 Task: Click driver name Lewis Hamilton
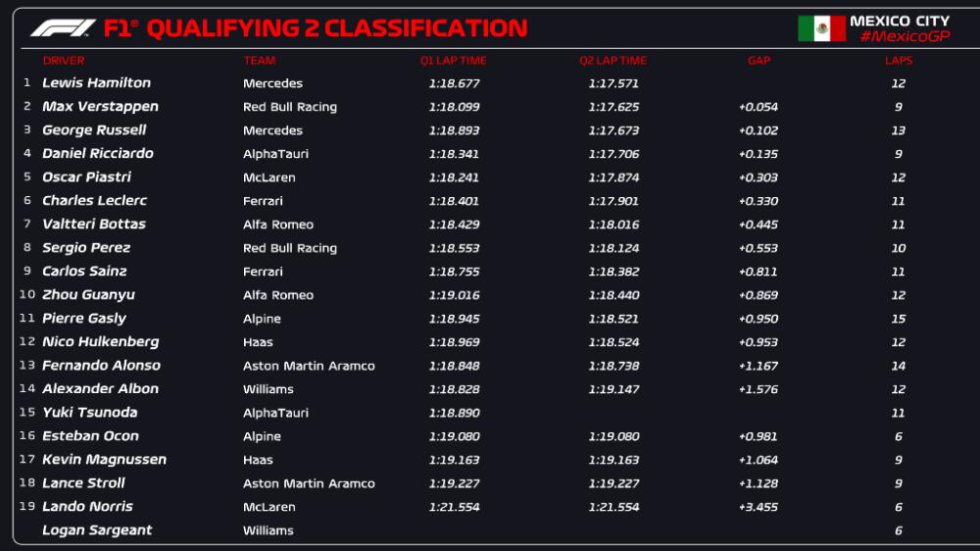[x=96, y=83]
